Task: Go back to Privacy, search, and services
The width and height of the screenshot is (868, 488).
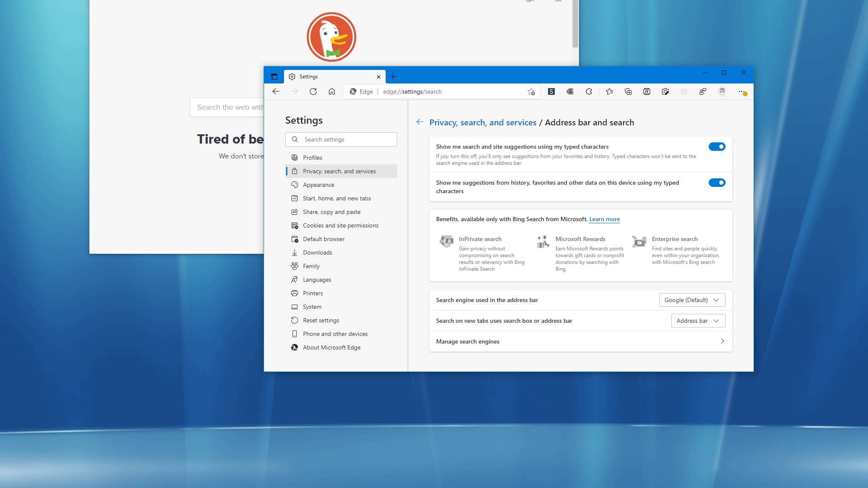Action: click(483, 122)
